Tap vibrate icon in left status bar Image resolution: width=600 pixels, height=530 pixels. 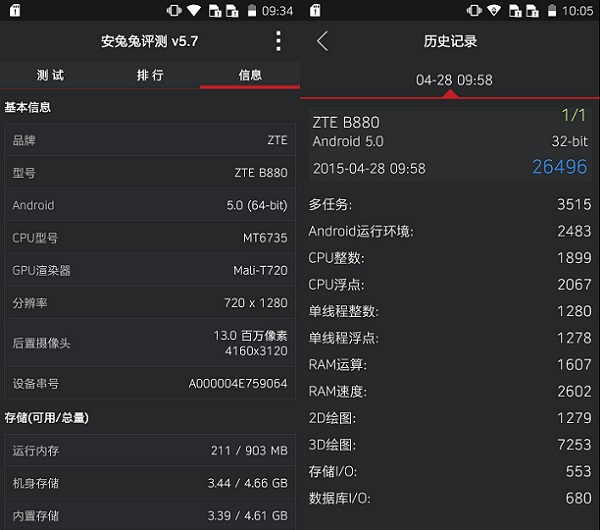click(174, 10)
